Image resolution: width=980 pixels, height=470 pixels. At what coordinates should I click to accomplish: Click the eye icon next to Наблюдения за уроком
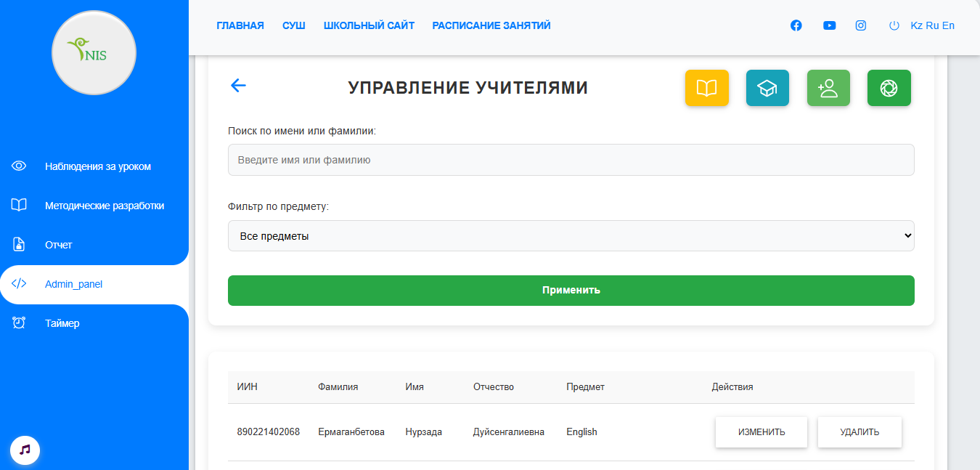pos(18,166)
